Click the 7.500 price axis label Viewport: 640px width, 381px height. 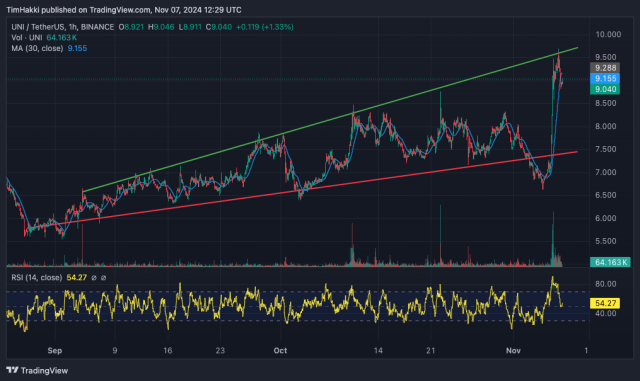pos(606,149)
